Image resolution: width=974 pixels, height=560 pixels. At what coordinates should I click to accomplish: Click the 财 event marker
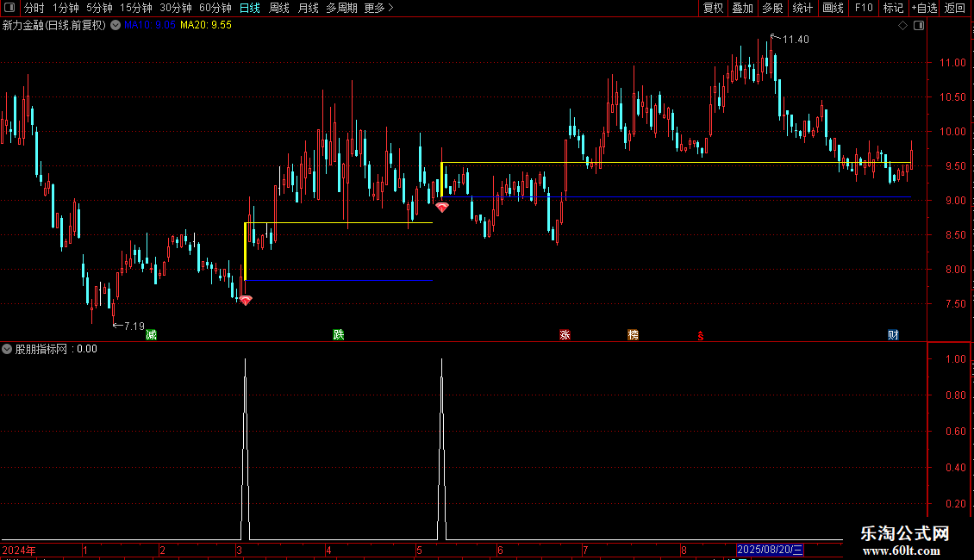(893, 334)
